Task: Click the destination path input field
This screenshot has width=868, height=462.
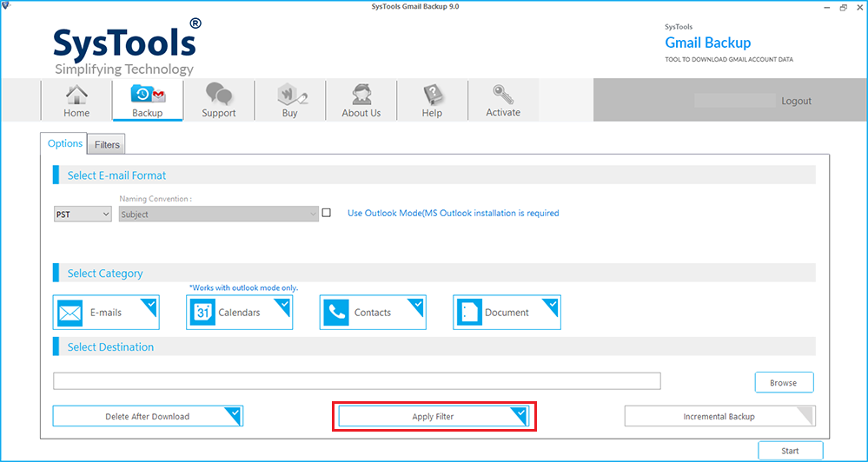Action: [357, 381]
